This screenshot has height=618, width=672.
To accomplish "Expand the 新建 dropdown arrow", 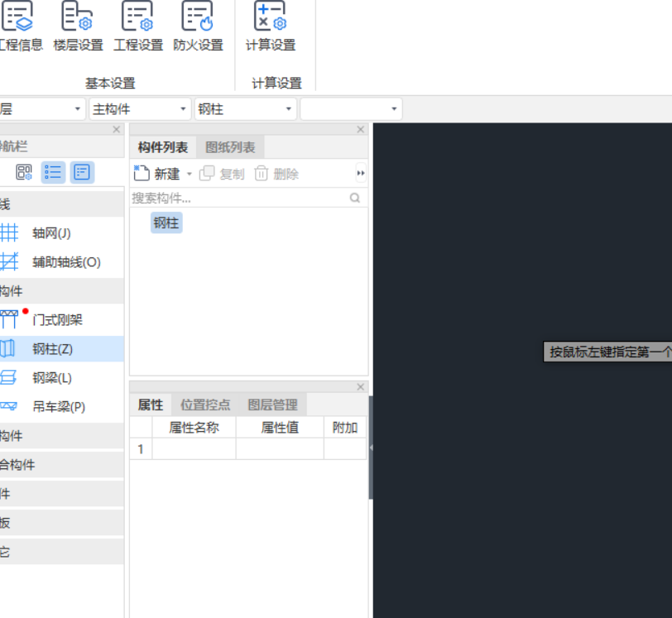I will click(189, 174).
